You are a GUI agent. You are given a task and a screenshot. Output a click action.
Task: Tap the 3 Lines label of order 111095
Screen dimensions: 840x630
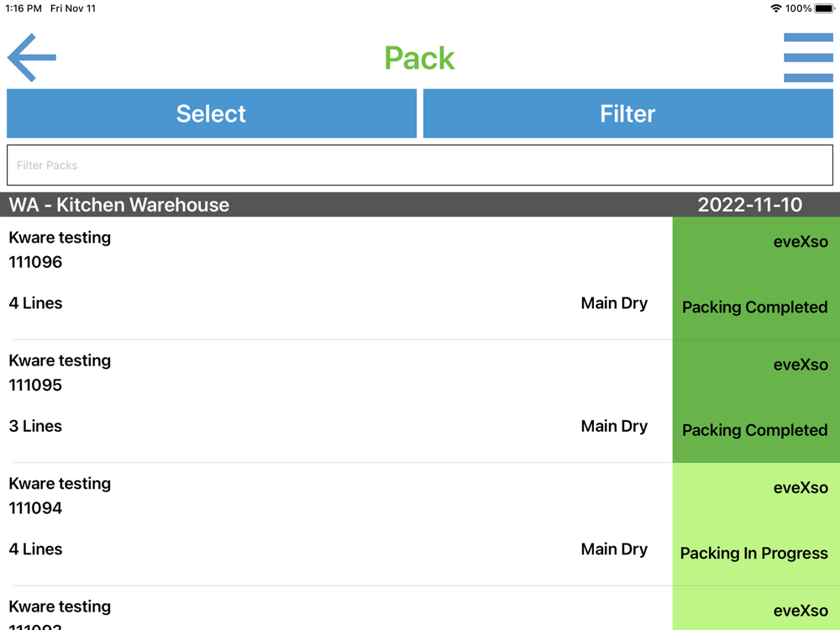coord(35,426)
